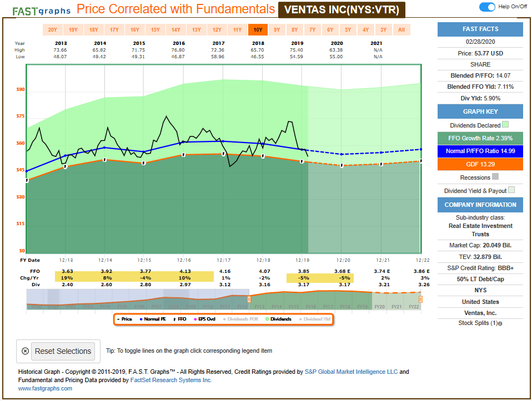Click the dividend value 2.97
The height and width of the screenshot is (401, 532).
(185, 285)
